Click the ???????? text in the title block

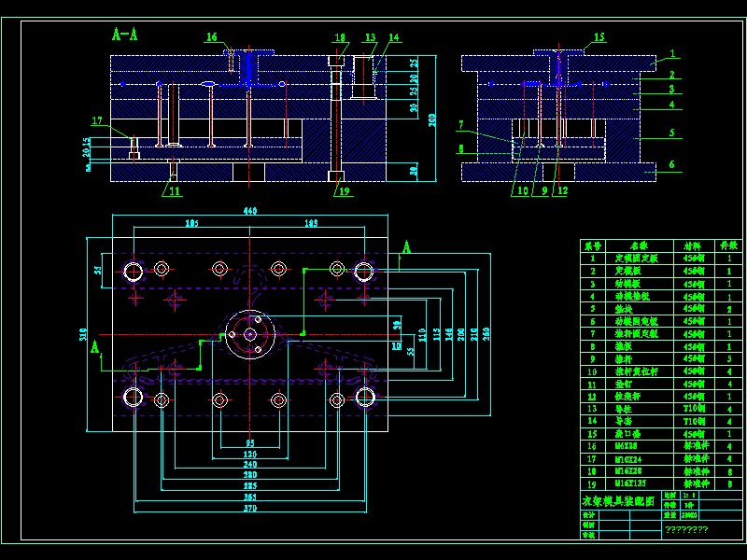686,529
